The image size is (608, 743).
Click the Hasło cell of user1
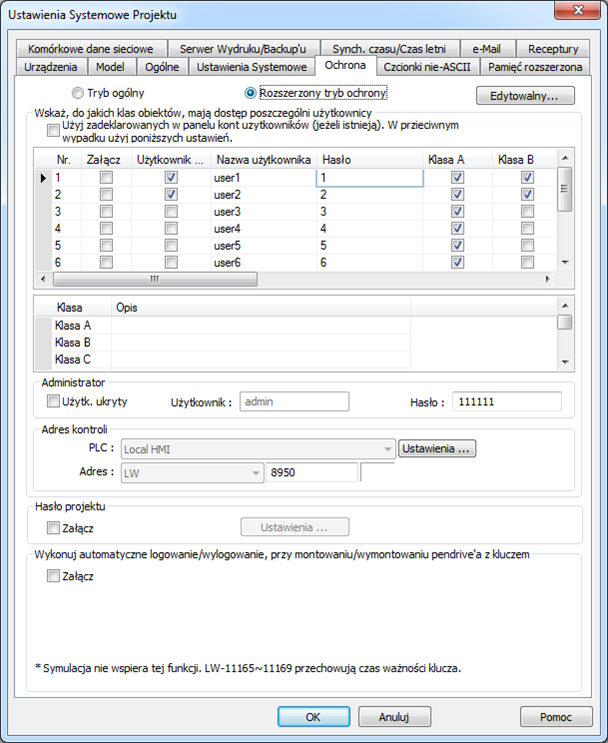click(x=370, y=178)
